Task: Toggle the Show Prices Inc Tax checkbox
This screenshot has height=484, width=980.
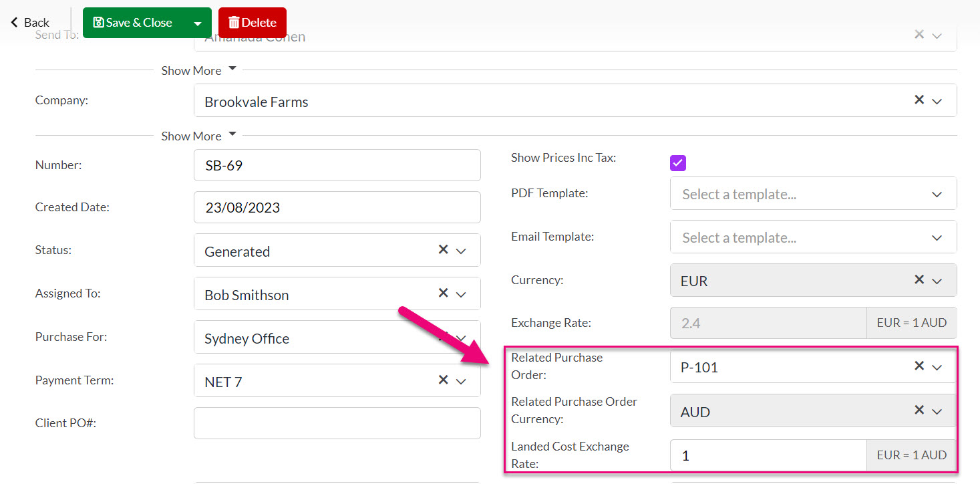Action: pos(678,163)
